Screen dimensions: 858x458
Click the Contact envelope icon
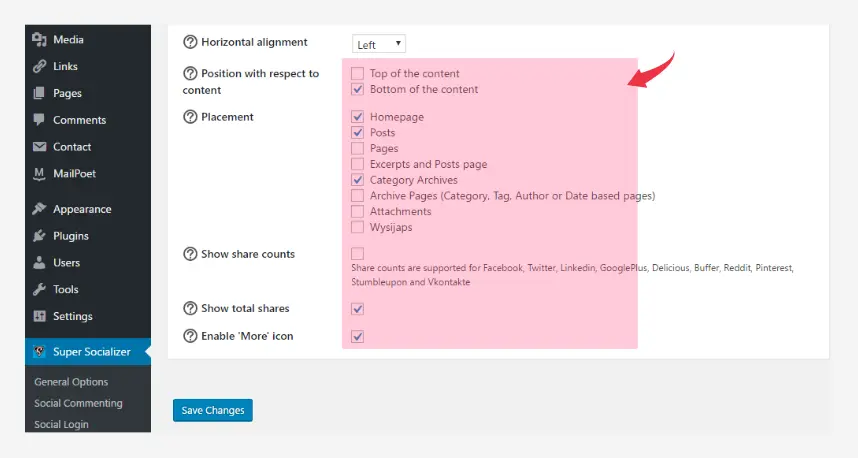(40, 147)
